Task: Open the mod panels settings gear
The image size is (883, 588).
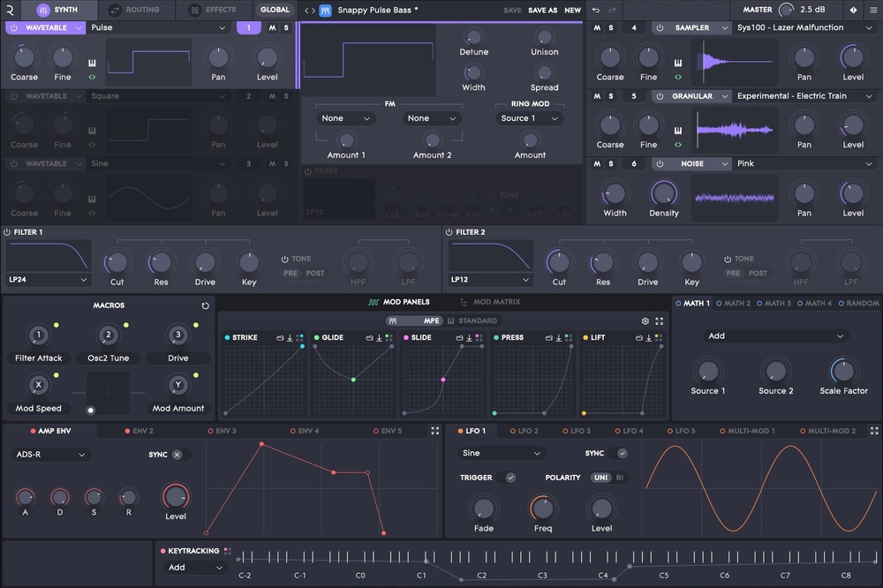Action: coord(645,321)
